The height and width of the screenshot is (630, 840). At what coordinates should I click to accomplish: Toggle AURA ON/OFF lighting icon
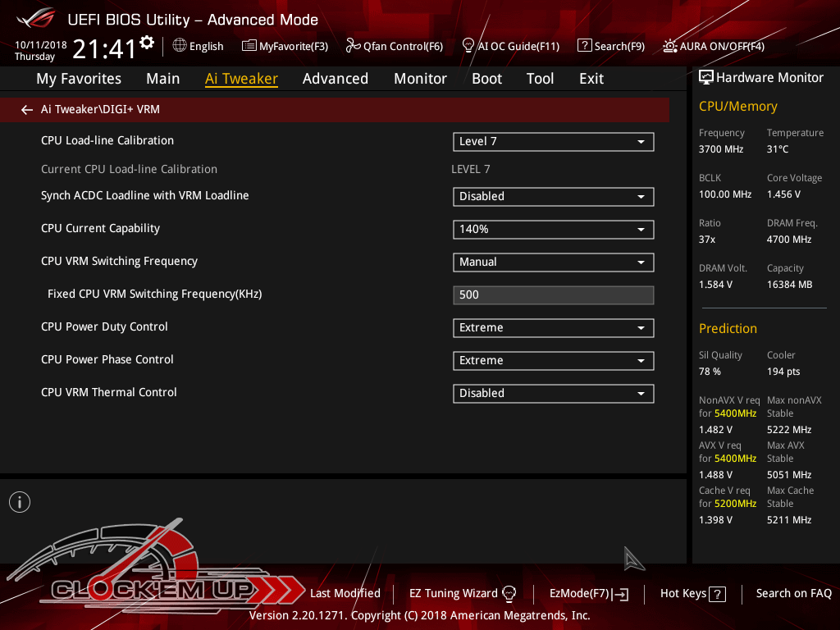[x=670, y=46]
